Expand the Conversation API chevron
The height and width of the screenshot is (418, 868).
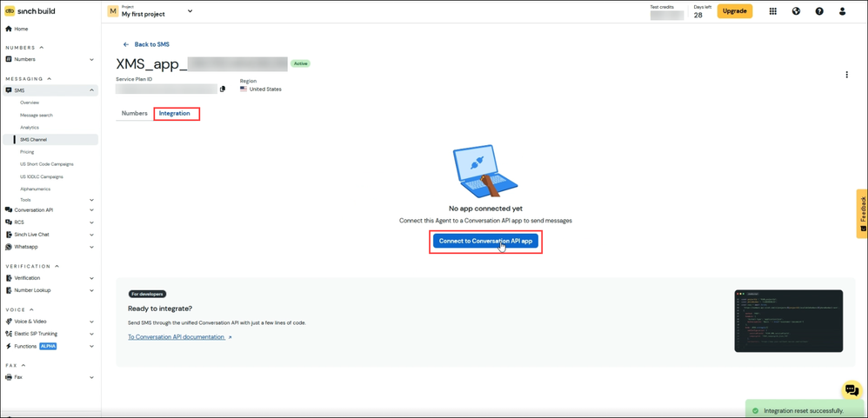(x=92, y=210)
